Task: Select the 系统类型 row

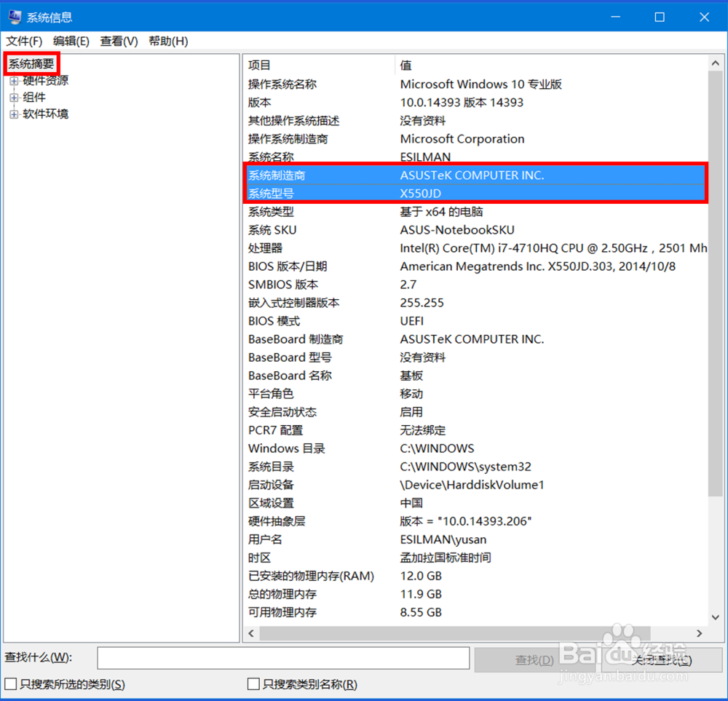Action: pyautogui.click(x=476, y=212)
